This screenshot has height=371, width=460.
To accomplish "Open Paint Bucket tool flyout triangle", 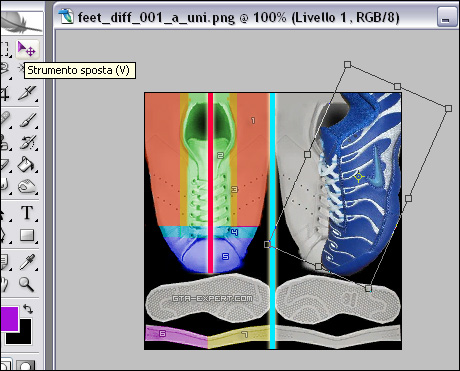I will (36, 171).
